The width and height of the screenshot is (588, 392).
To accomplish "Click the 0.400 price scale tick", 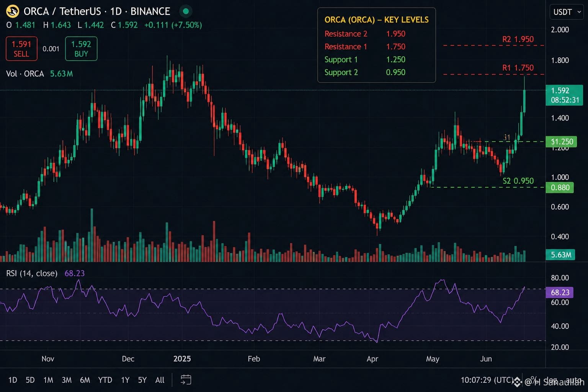I will [560, 237].
